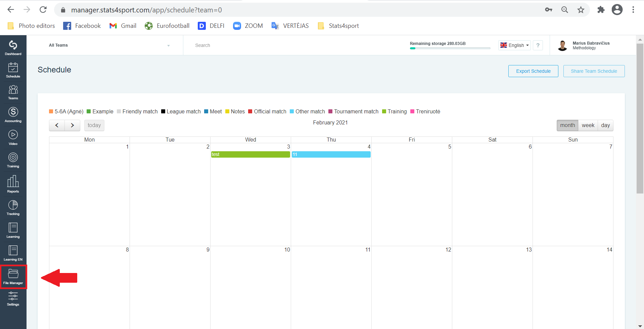644x329 pixels.
Task: Open the Dashboard sidebar icon
Action: click(x=13, y=48)
